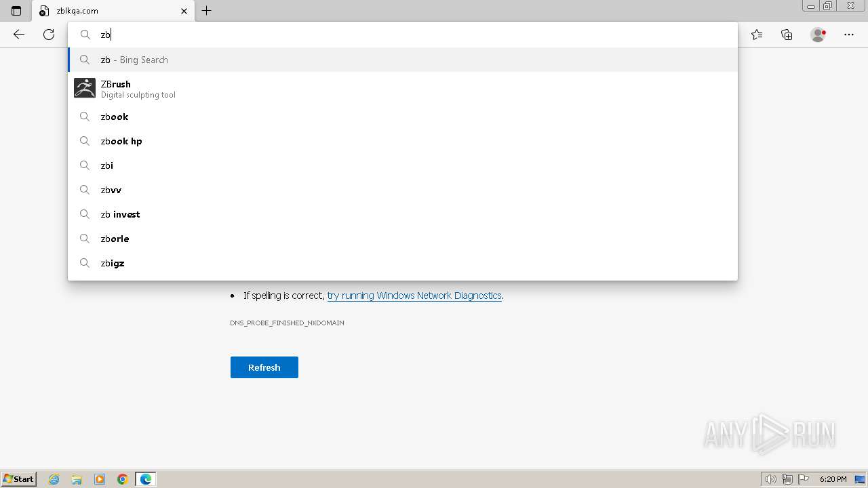Viewport: 868px width, 488px height.
Task: Select the 'zb - Bing Search' suggestion
Action: (403, 60)
